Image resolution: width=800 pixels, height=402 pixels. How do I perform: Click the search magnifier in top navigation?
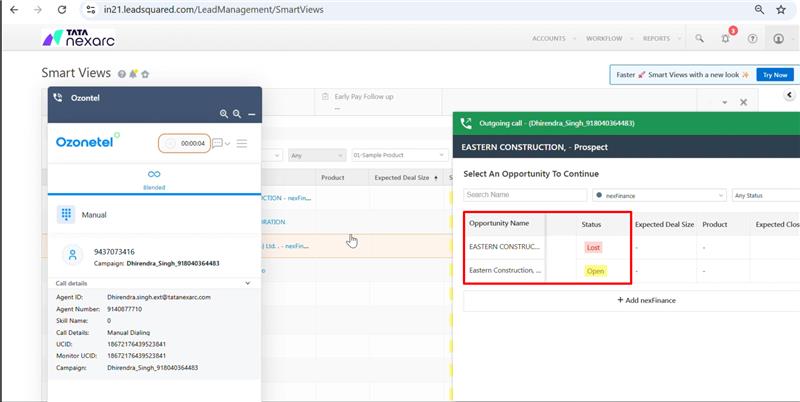[x=699, y=39]
